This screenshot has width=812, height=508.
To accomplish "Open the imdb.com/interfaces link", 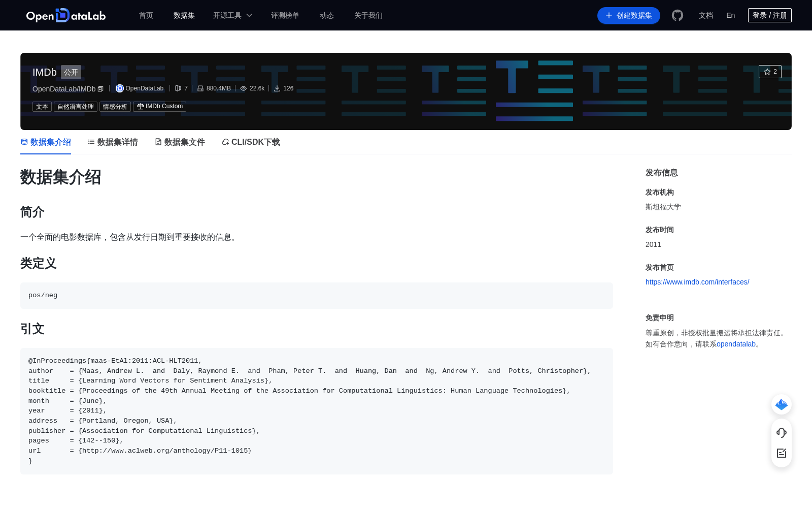I will (x=697, y=282).
